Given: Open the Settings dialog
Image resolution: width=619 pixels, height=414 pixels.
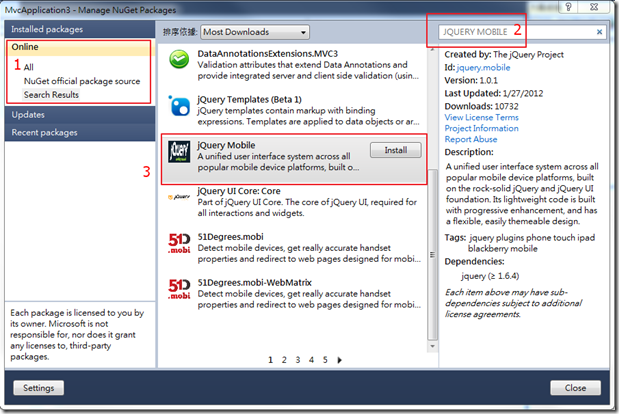Looking at the screenshot, I should tap(38, 388).
